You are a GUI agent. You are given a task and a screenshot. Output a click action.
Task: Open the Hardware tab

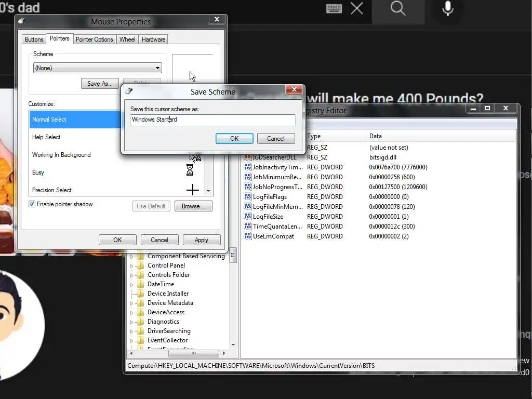[153, 39]
